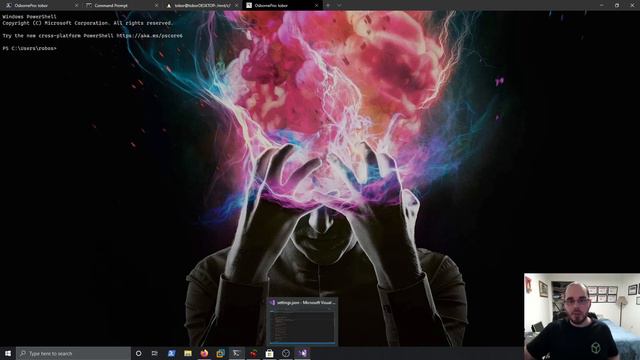Switch to the tobor@tobor-DESKTOP Linux tab
Image resolution: width=640 pixels, height=360 pixels.
tap(202, 5)
